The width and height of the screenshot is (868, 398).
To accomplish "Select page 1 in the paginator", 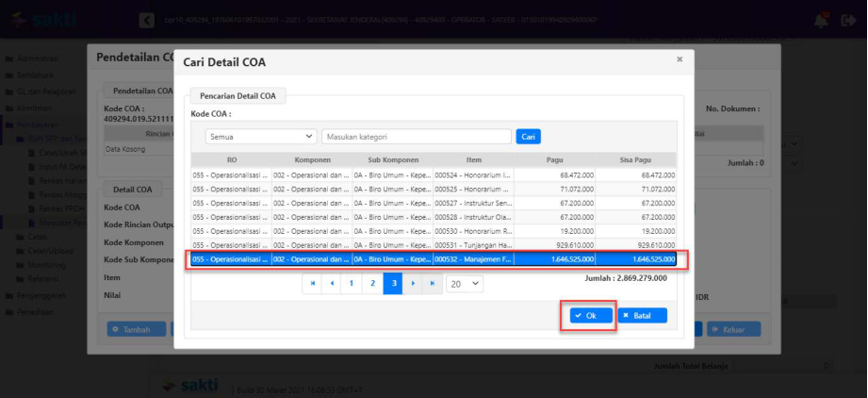I will click(x=352, y=283).
